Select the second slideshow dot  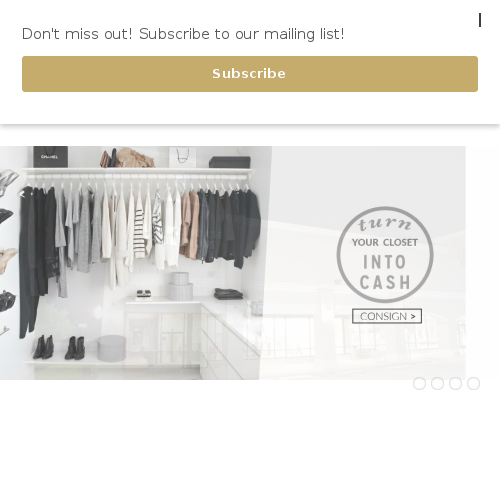[437, 383]
